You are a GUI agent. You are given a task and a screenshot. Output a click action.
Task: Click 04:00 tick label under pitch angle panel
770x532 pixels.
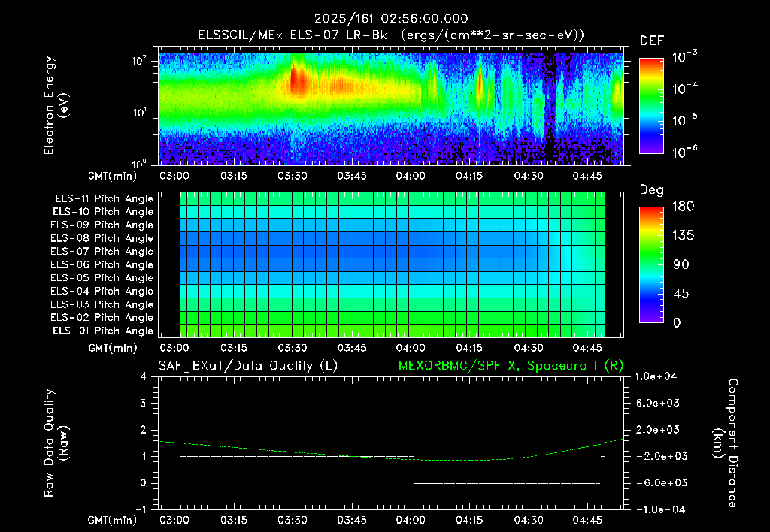pyautogui.click(x=411, y=348)
